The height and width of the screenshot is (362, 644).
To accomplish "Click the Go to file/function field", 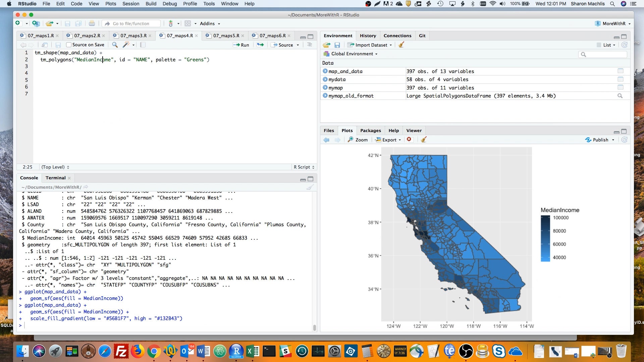I will [131, 23].
